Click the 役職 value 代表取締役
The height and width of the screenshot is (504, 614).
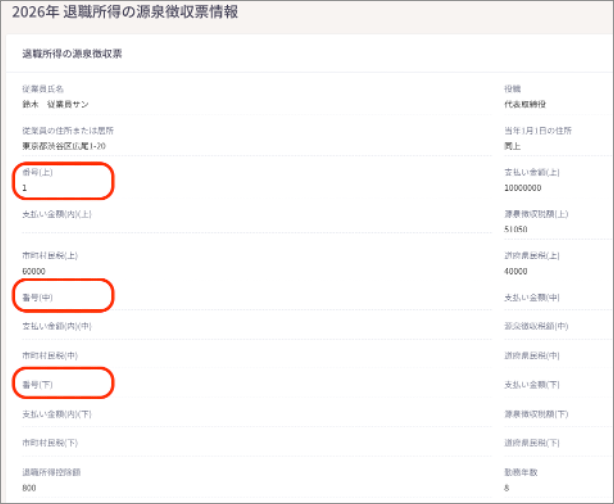tap(525, 104)
